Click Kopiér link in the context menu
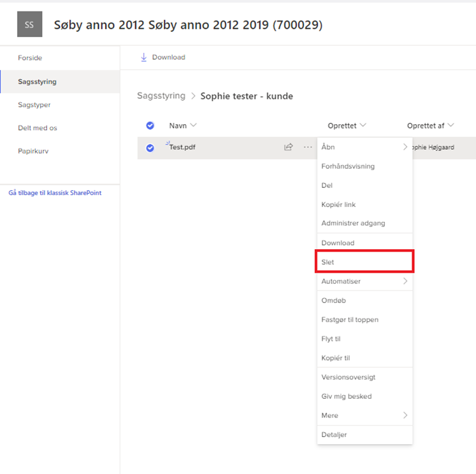Viewport: 476px width, 474px height. pos(338,205)
